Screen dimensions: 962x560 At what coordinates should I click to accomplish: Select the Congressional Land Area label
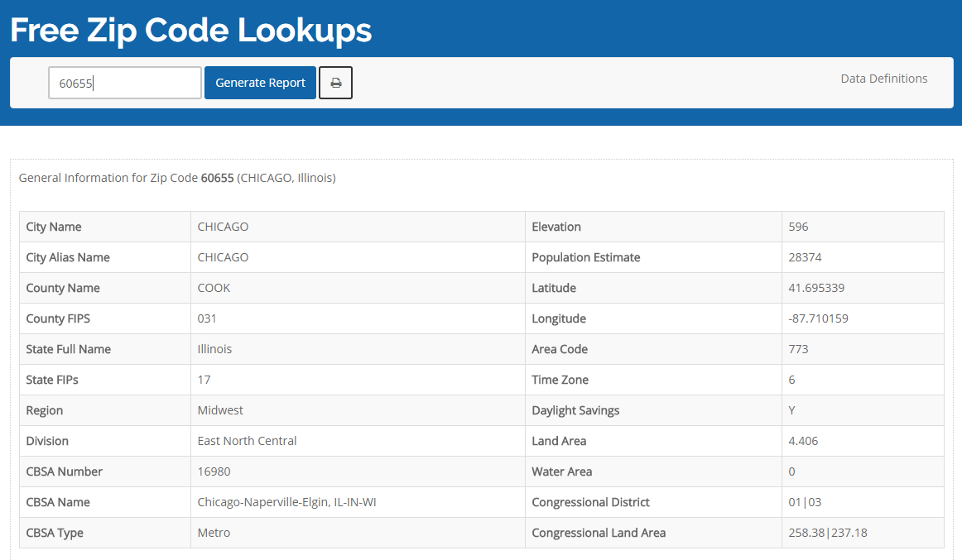point(599,533)
